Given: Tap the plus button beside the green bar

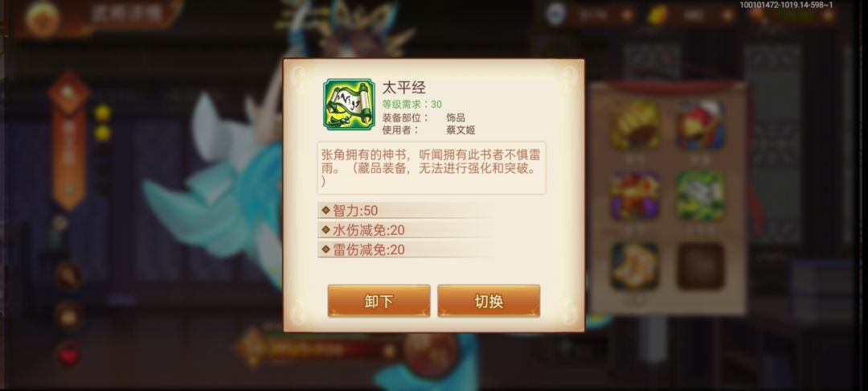Looking at the screenshot, I should coord(828,15).
